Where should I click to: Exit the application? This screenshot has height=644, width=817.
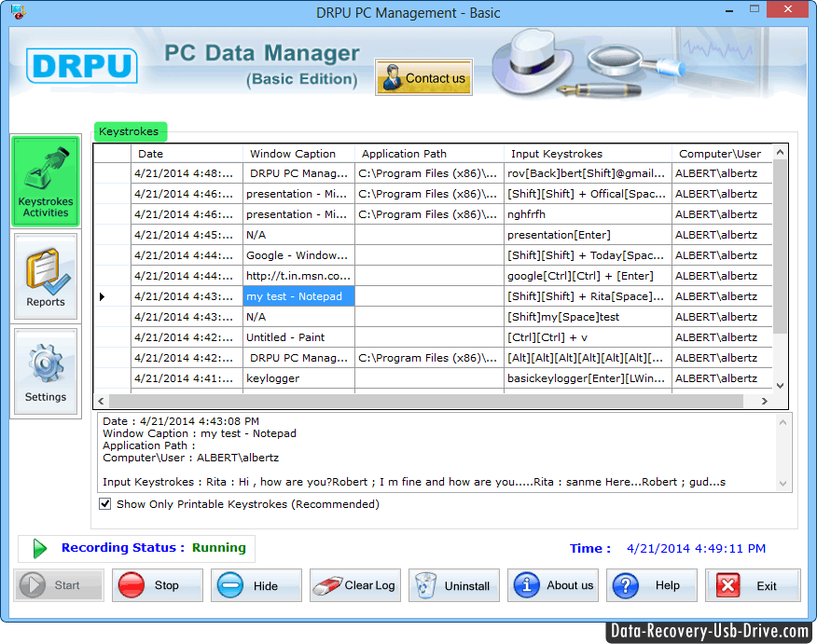click(x=753, y=585)
